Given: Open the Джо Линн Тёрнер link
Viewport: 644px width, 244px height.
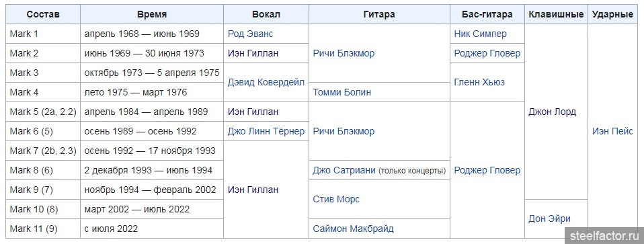Looking at the screenshot, I should pos(266,131).
